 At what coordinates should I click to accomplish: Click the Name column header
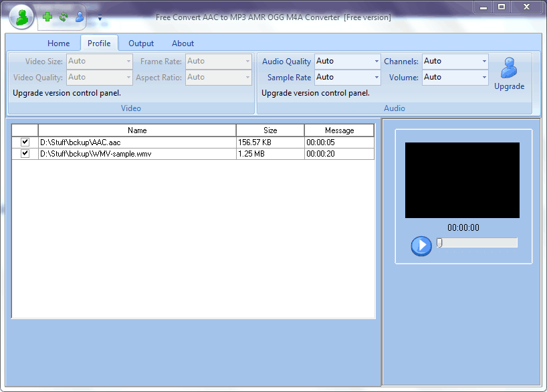point(137,130)
